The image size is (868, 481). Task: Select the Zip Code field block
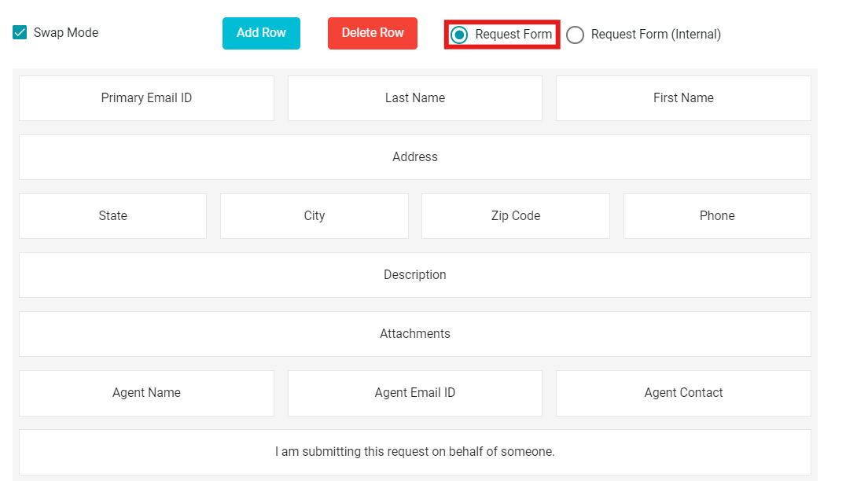point(516,216)
